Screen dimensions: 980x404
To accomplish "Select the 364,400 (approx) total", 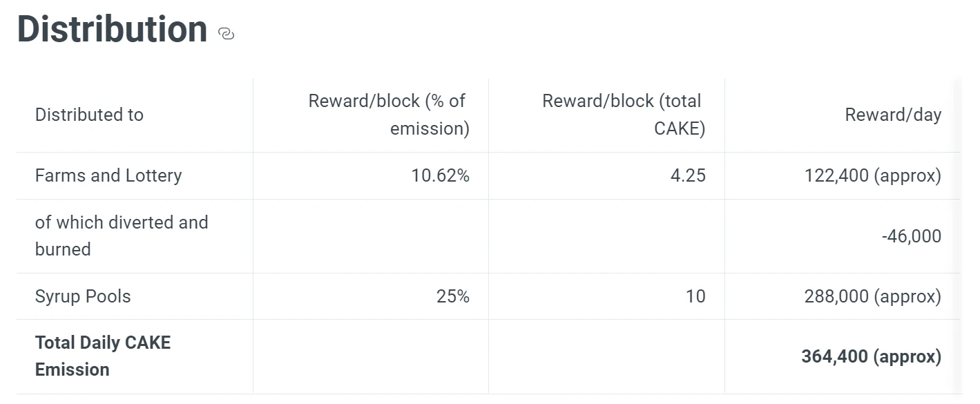I will [872, 356].
